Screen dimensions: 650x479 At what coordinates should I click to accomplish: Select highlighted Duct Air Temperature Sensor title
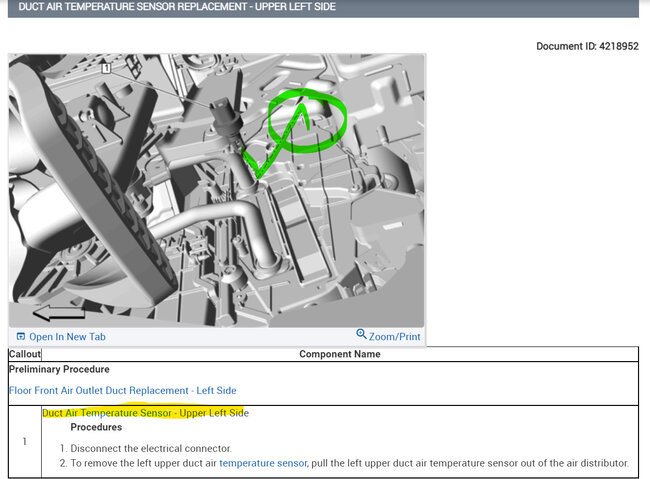(146, 413)
